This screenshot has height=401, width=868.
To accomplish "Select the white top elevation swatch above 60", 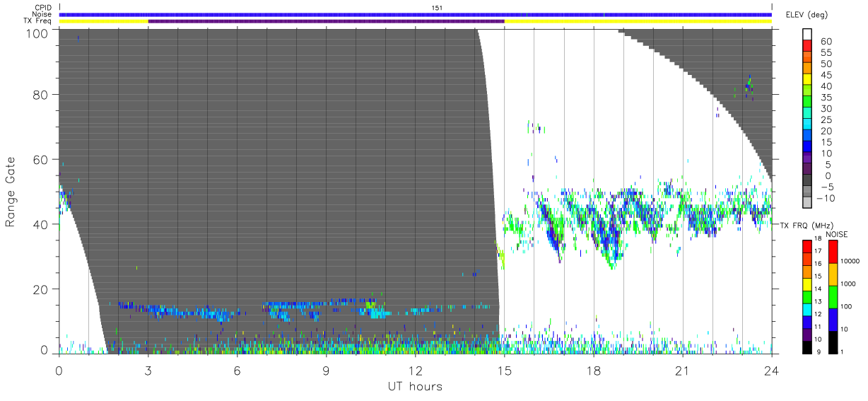I will coord(807,35).
